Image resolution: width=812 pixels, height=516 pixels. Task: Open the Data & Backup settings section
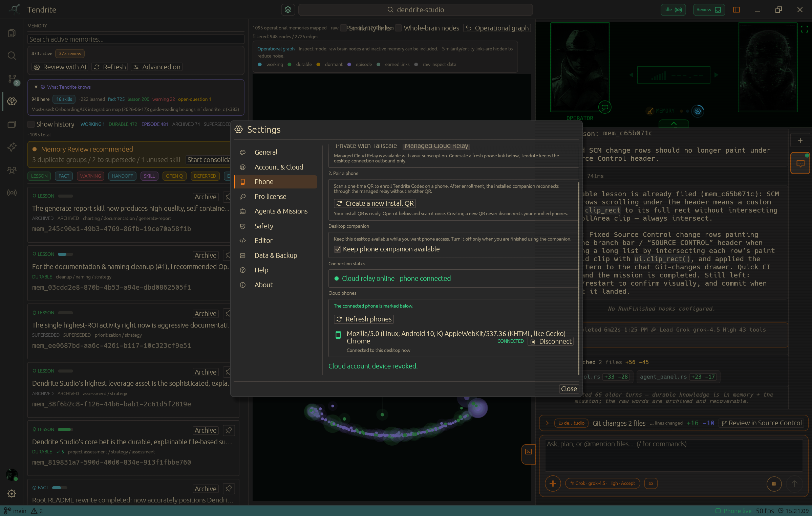276,255
